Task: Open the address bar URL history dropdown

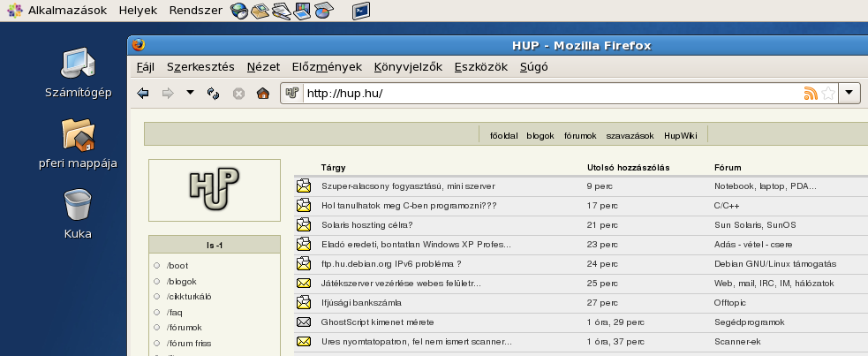Action: pos(849,93)
